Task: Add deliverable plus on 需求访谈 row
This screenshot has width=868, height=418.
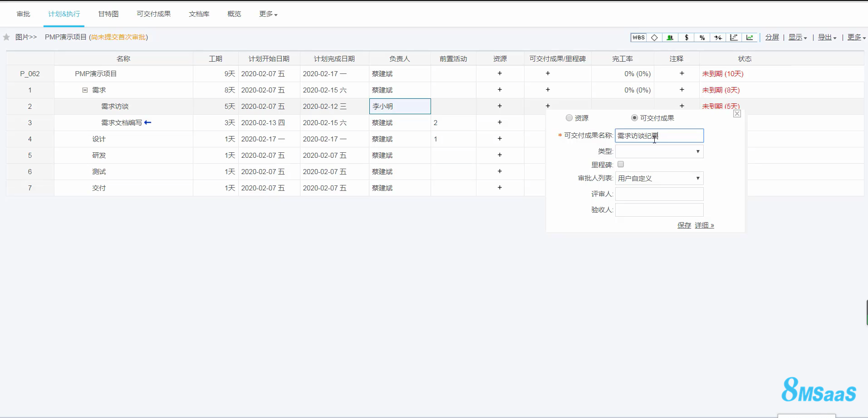Action: point(548,106)
